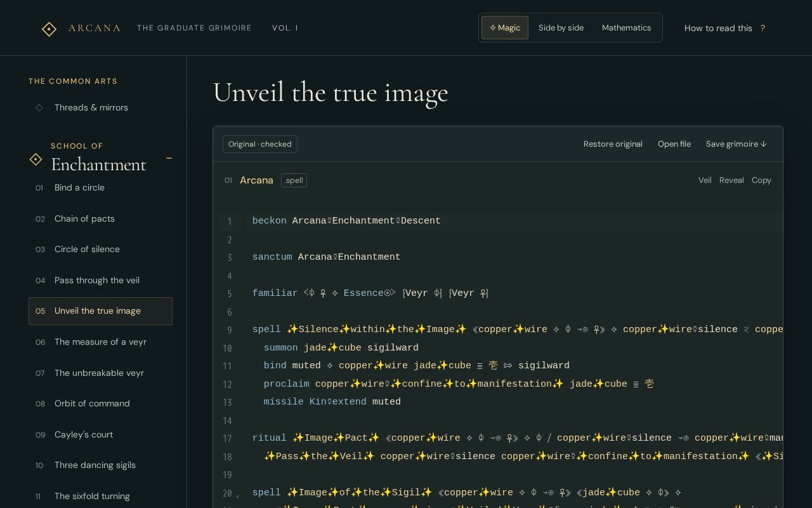The height and width of the screenshot is (508, 812).
Task: Click the Arcana diamond logo icon
Action: coord(49,29)
